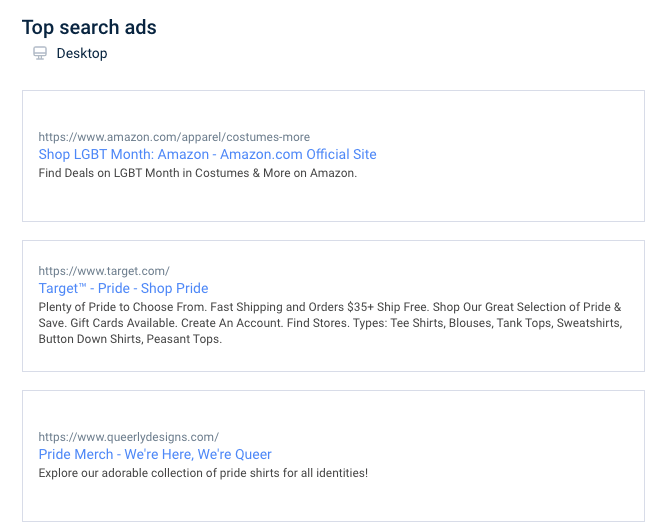Click 'Amazon.com Official Site' in first headline
This screenshot has width=662, height=526.
[x=298, y=155]
